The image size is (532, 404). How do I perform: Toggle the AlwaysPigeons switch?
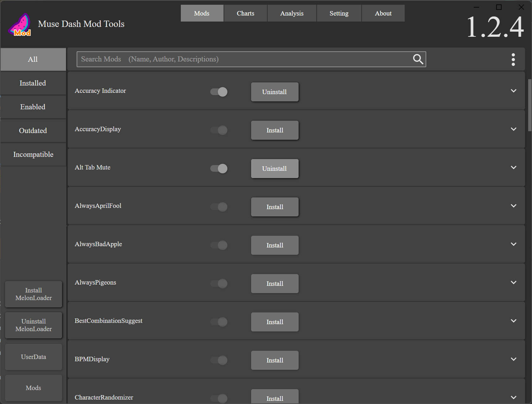coord(219,284)
